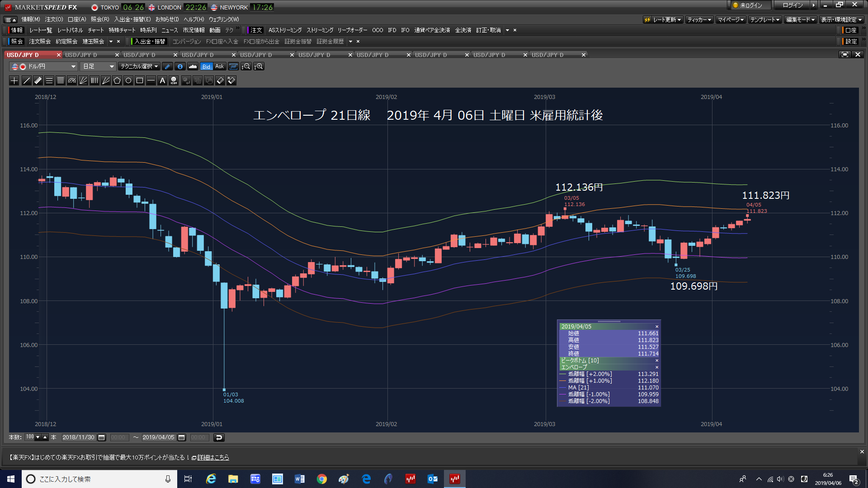
Task: Open the ドル/円 currency pair dropdown
Action: (x=43, y=66)
